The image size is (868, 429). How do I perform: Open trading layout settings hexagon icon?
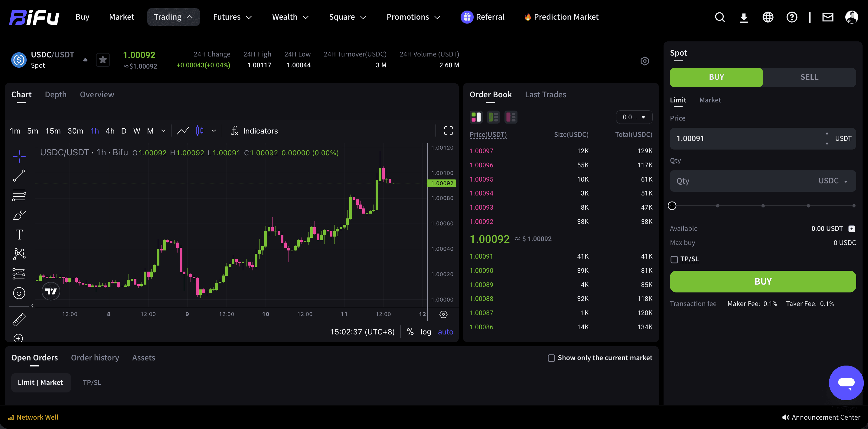644,61
